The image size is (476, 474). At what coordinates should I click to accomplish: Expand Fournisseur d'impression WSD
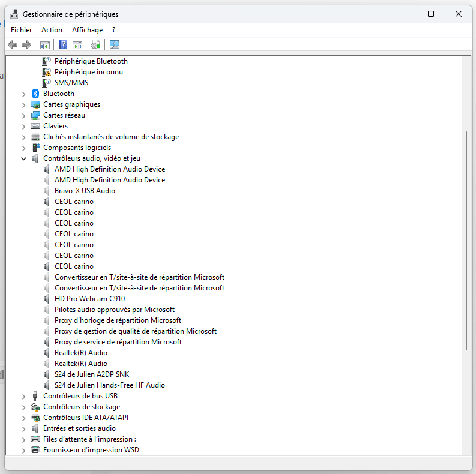pyautogui.click(x=23, y=451)
